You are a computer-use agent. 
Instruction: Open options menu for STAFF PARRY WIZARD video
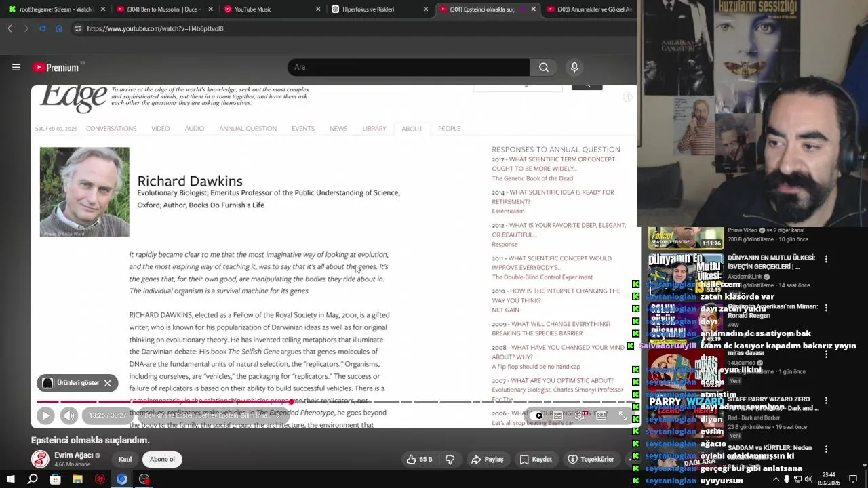(x=826, y=401)
